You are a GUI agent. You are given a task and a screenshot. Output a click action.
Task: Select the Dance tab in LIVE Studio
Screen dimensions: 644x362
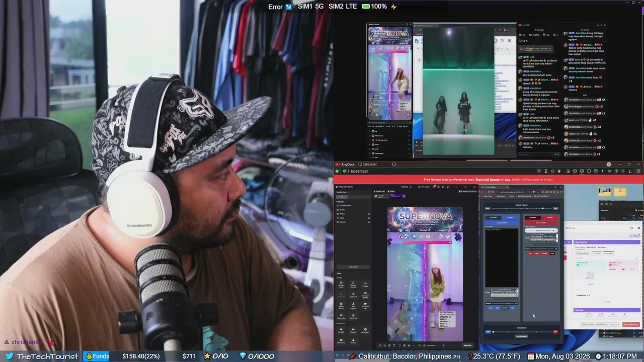(392, 192)
